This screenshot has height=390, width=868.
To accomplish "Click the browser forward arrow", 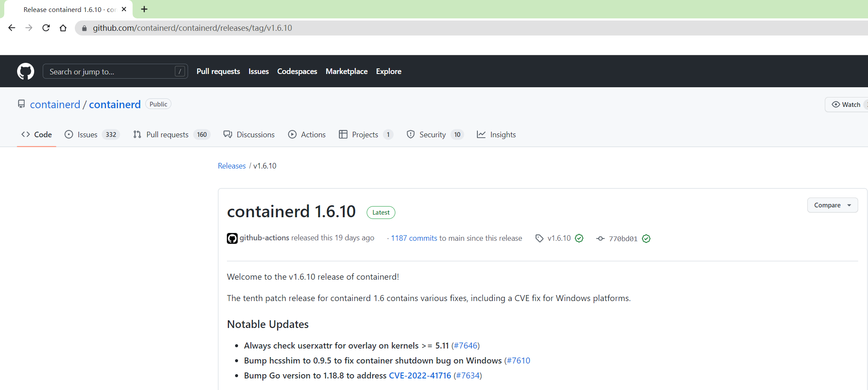I will coord(29,28).
